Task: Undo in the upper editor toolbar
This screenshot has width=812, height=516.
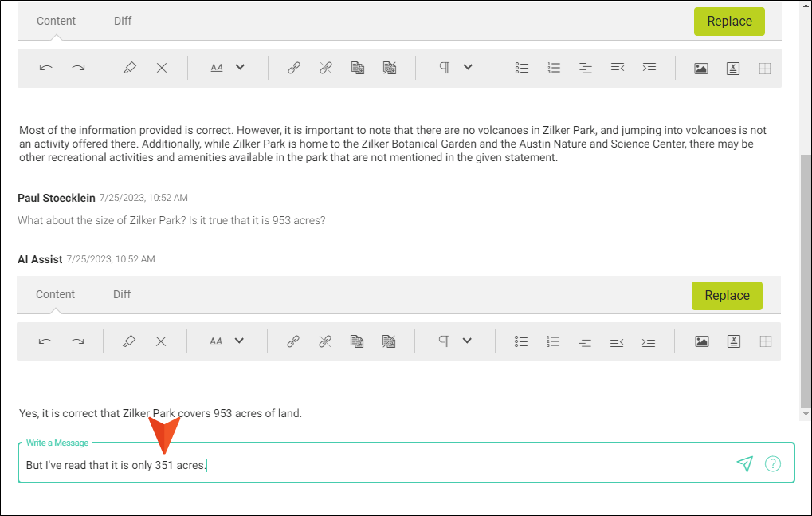Action: (45, 68)
